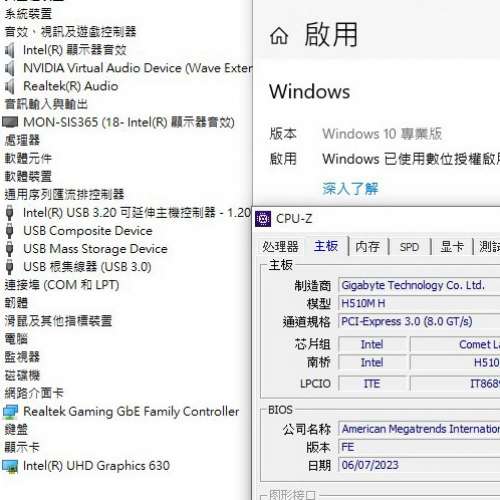This screenshot has height=500, width=500.
Task: Select the 處理器 category in Device Manager
Action: pyautogui.click(x=22, y=140)
